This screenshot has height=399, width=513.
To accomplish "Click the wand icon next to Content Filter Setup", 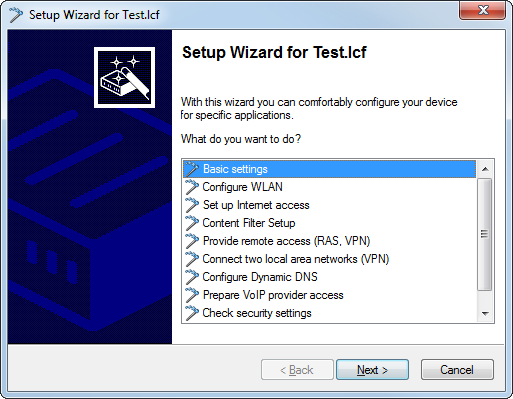I will pos(192,223).
